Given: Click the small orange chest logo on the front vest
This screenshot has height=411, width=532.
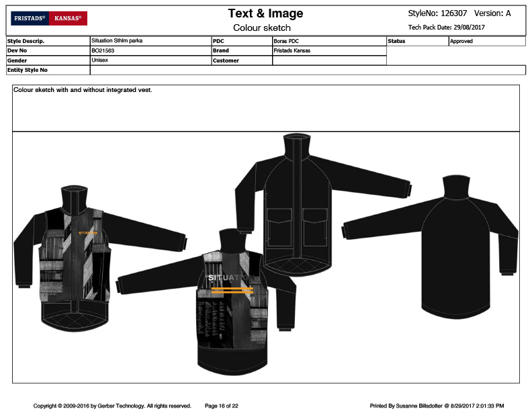Looking at the screenshot, I should [x=88, y=233].
